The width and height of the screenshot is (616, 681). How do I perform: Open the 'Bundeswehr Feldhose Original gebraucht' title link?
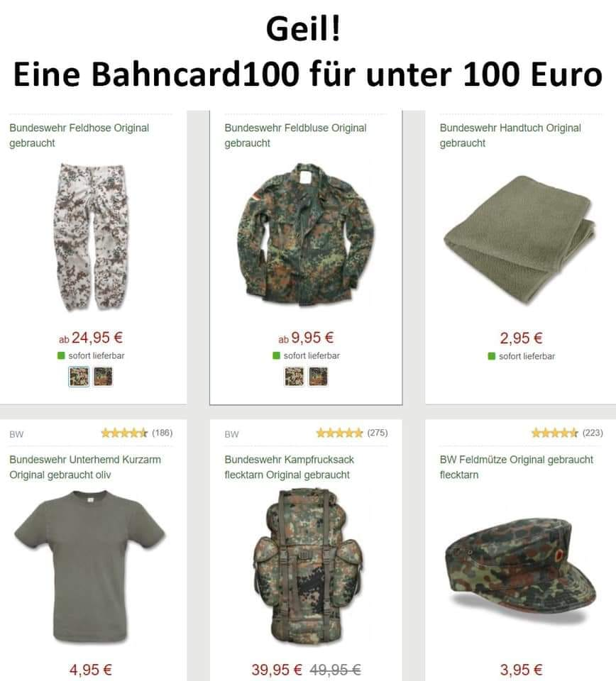pos(79,135)
